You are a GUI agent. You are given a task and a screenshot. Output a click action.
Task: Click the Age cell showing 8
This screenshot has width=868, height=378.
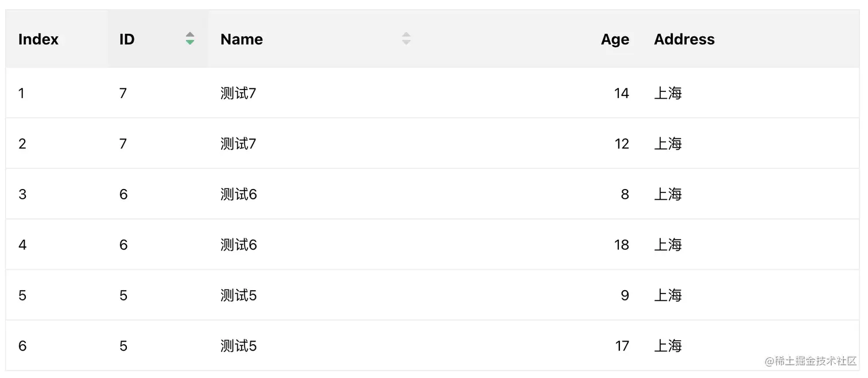[x=625, y=194]
